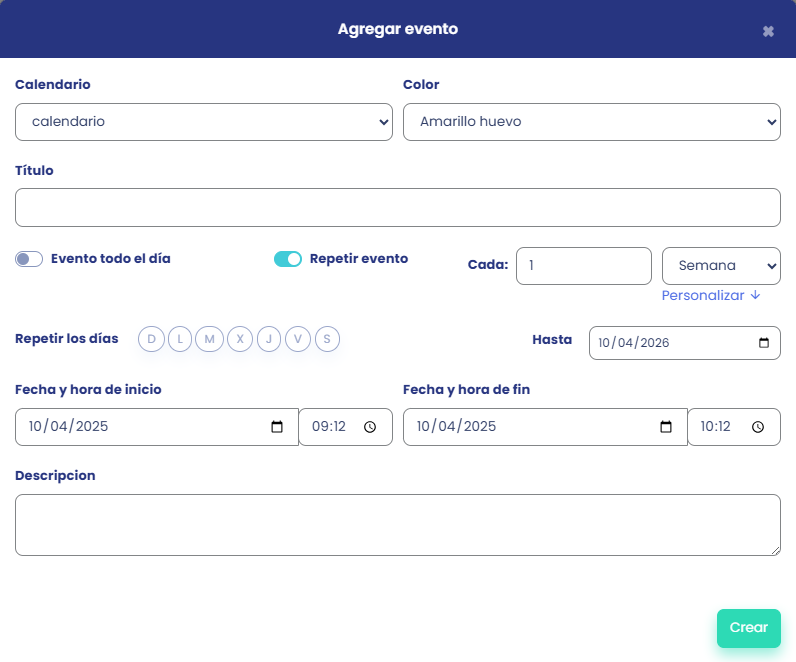Image resolution: width=796 pixels, height=662 pixels.
Task: Click the Cada number field
Action: coord(584,266)
